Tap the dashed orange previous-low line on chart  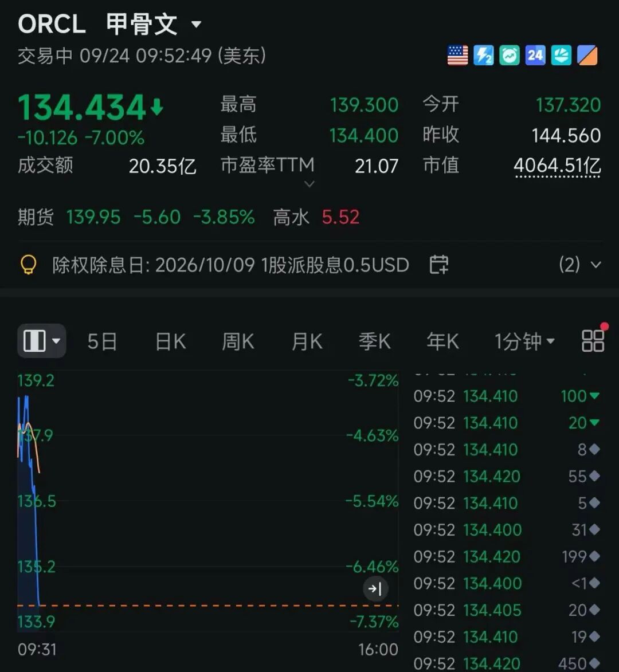click(x=208, y=606)
